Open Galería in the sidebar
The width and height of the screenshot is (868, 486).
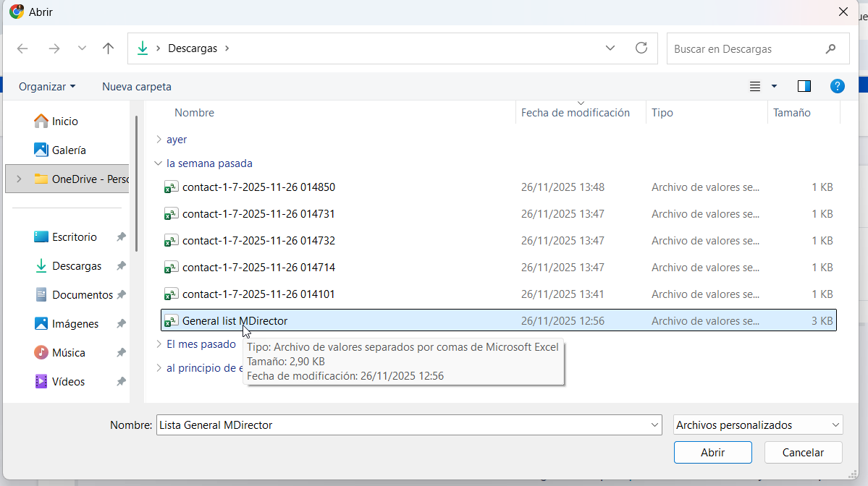[x=68, y=150]
